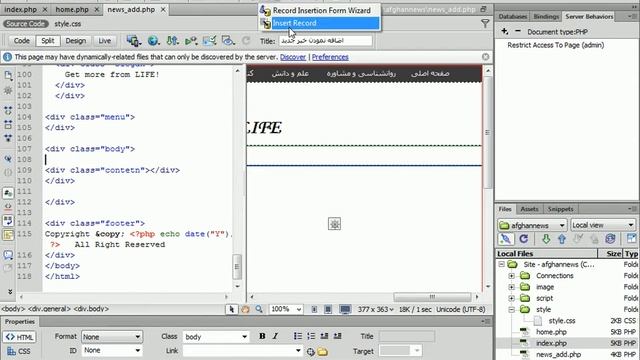The width and height of the screenshot is (640, 360).
Task: Open the Assets tab
Action: [x=529, y=209]
